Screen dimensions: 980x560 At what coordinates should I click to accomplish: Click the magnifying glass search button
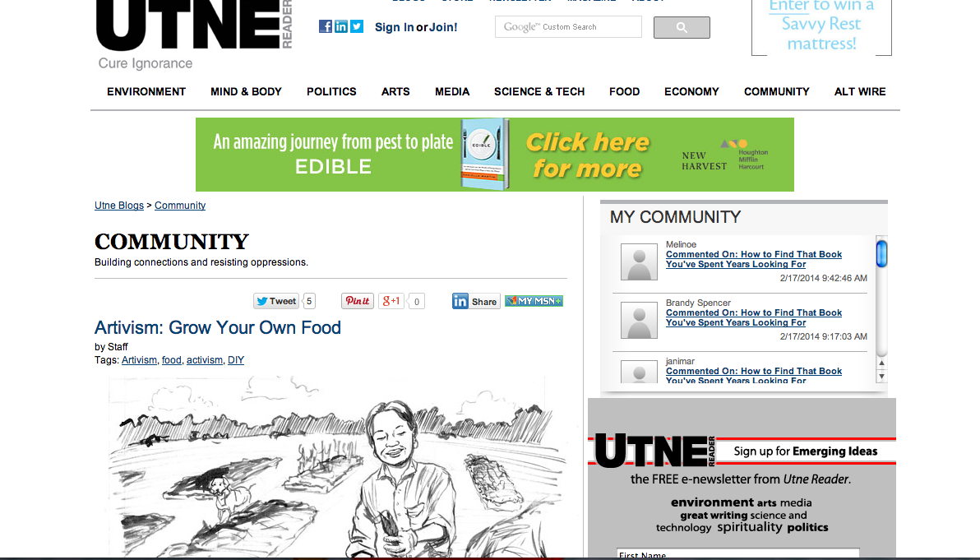[x=682, y=27]
